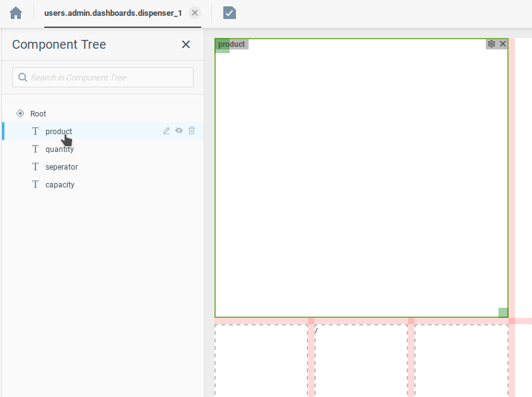Click the edit pencil icon for product
Screen dimensions: 532x397
click(x=166, y=131)
